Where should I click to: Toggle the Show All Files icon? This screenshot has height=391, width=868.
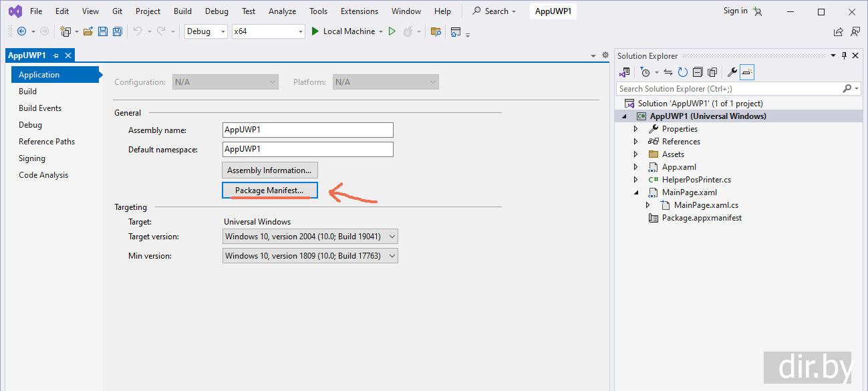pyautogui.click(x=712, y=72)
